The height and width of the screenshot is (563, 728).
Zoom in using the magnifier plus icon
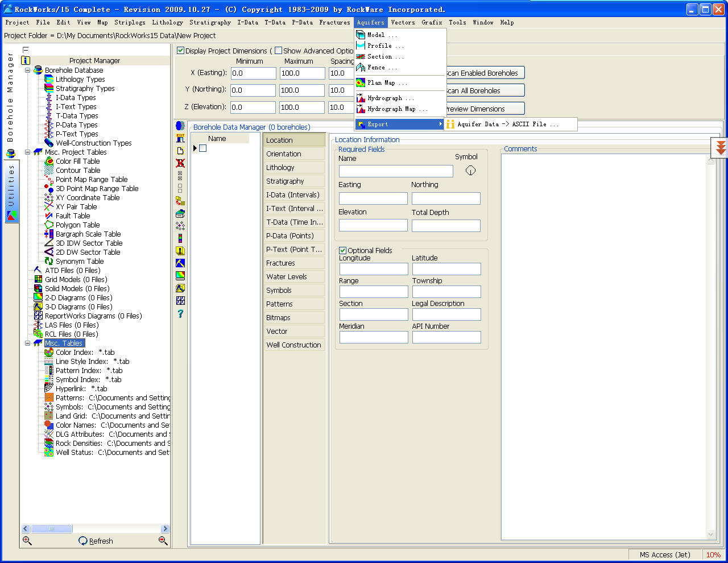click(x=27, y=541)
